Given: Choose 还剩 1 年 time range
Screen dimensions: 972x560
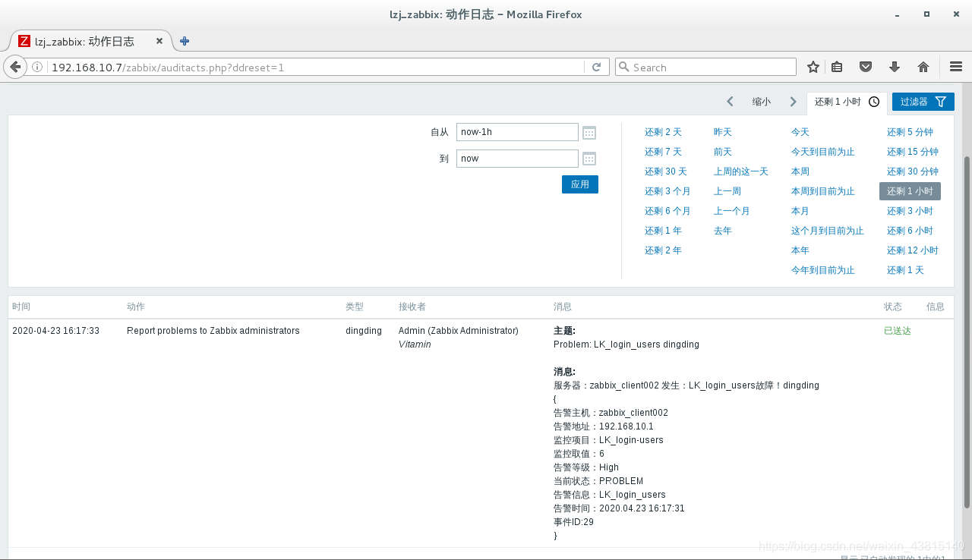Looking at the screenshot, I should point(663,231).
